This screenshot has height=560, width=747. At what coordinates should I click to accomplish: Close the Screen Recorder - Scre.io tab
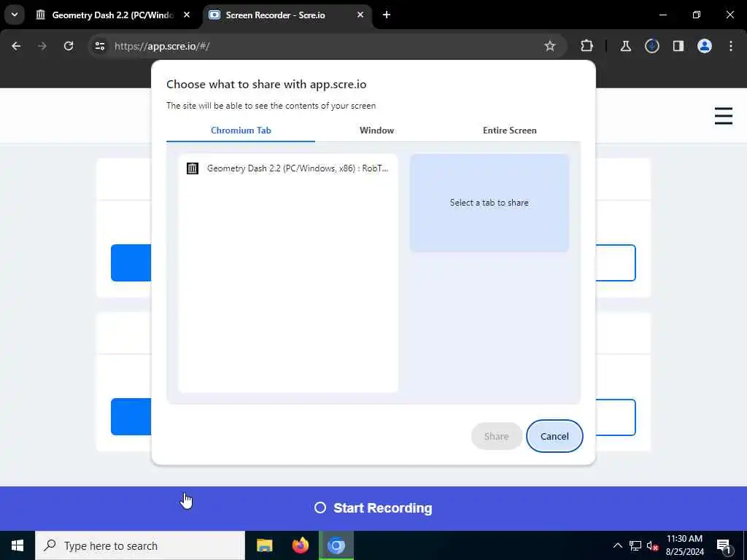360,15
